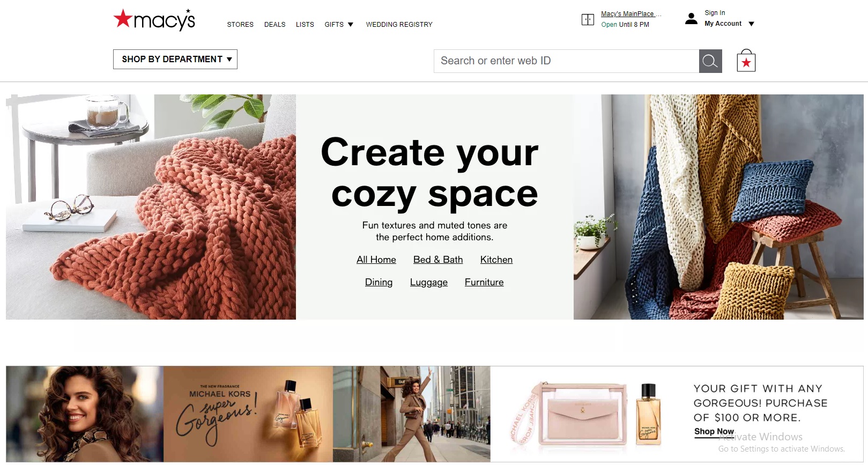The height and width of the screenshot is (465, 868).
Task: Click the store locator map icon
Action: click(x=588, y=20)
